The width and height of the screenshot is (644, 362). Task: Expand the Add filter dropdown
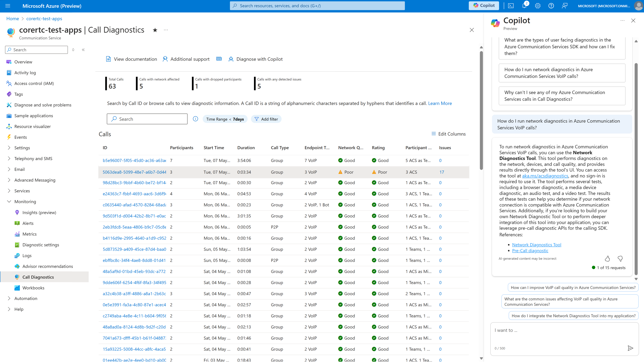point(266,119)
